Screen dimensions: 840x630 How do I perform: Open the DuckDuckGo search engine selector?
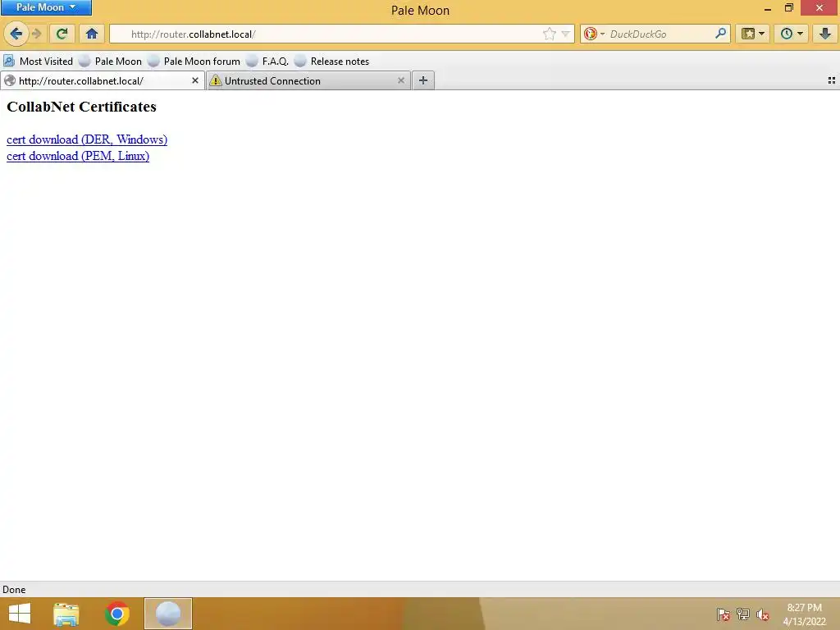pos(594,34)
